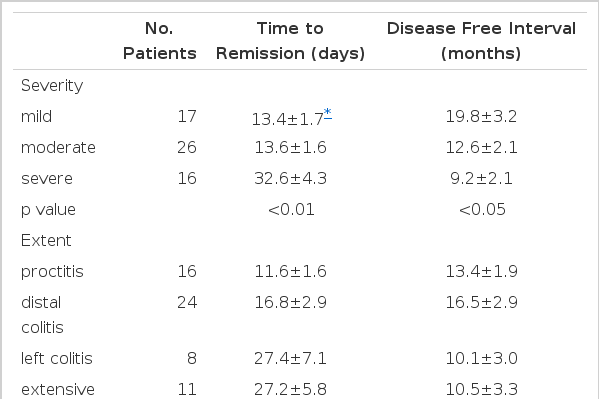
Task: Click the 'left colitis' row label
Action: 57,358
